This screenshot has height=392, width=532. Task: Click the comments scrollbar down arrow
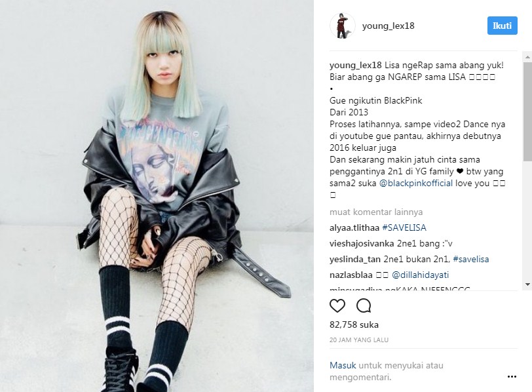527,284
